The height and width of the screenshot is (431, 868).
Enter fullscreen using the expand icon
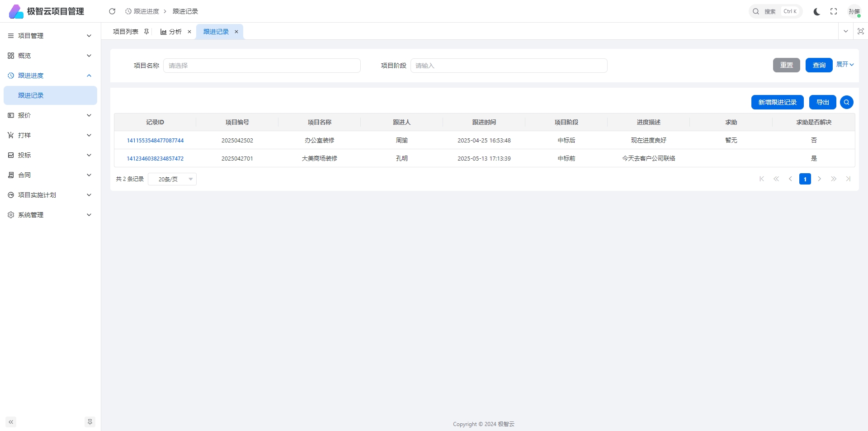click(834, 12)
